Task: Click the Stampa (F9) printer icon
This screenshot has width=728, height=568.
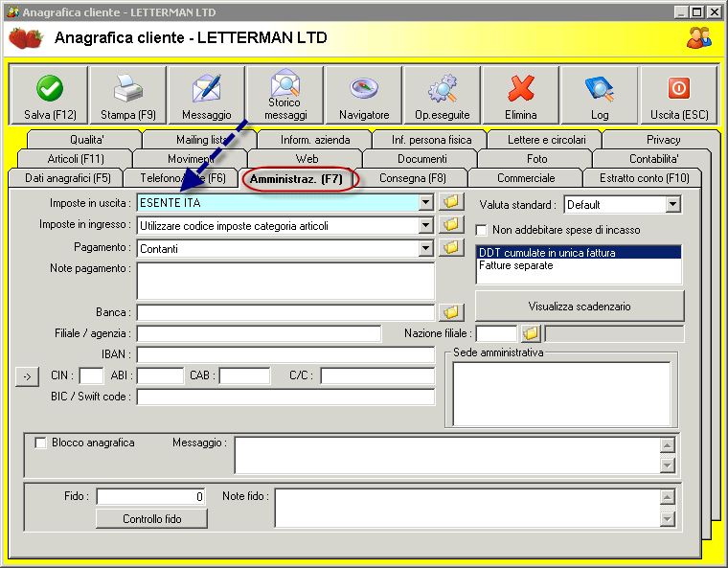Action: 128,88
